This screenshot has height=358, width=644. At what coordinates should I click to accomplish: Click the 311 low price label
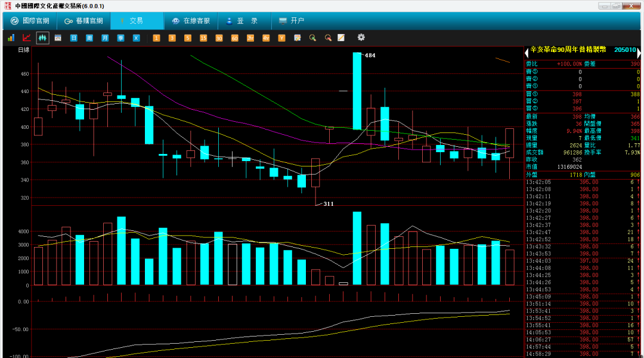point(328,204)
